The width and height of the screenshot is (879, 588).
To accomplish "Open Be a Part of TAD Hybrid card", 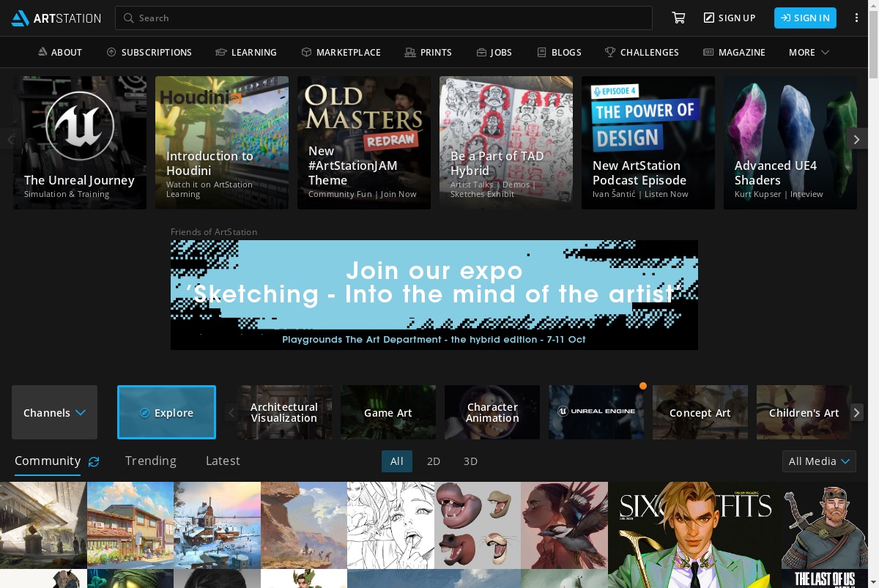I will (506, 143).
